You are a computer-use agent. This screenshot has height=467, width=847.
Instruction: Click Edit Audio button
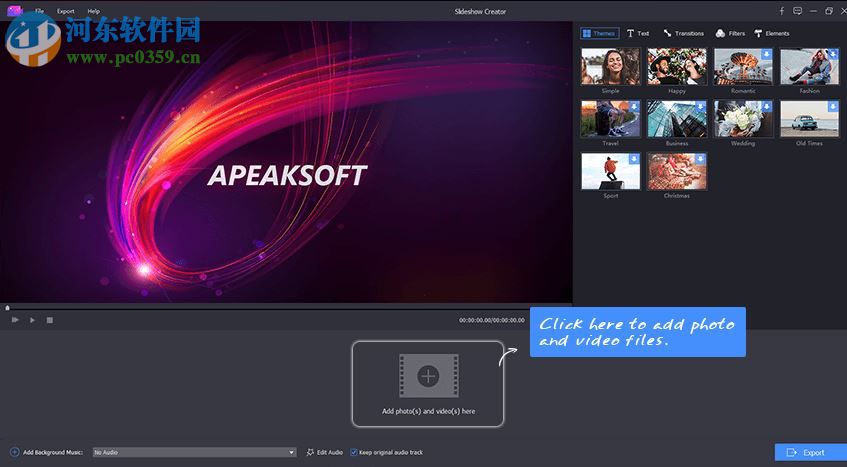point(325,452)
